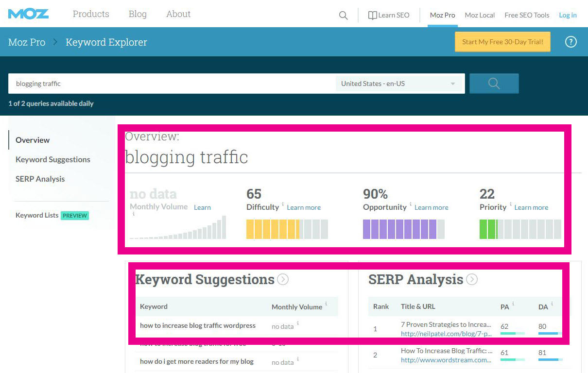
Task: Click info icon for wordpress keyword's no data
Action: [x=298, y=323]
